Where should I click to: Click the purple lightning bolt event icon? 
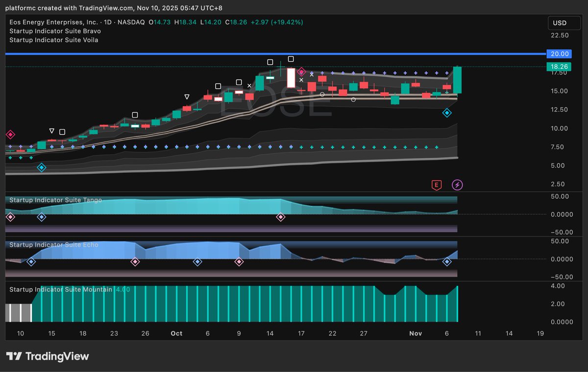point(457,185)
